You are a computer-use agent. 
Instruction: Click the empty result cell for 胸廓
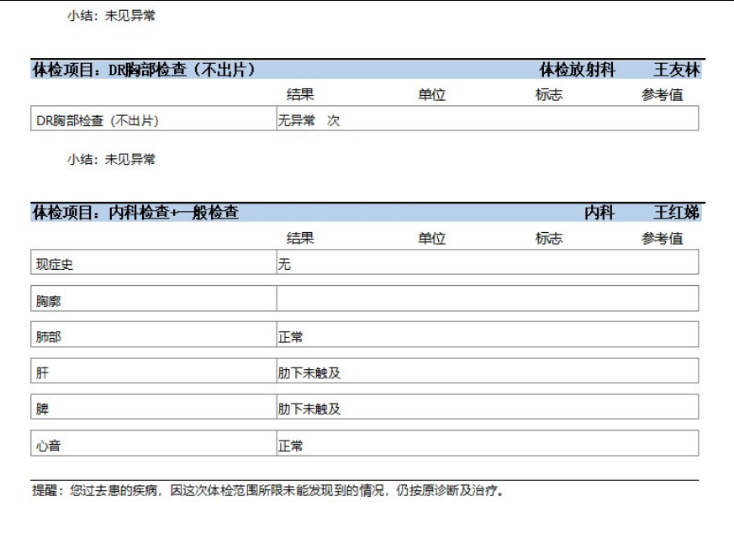tap(486, 299)
